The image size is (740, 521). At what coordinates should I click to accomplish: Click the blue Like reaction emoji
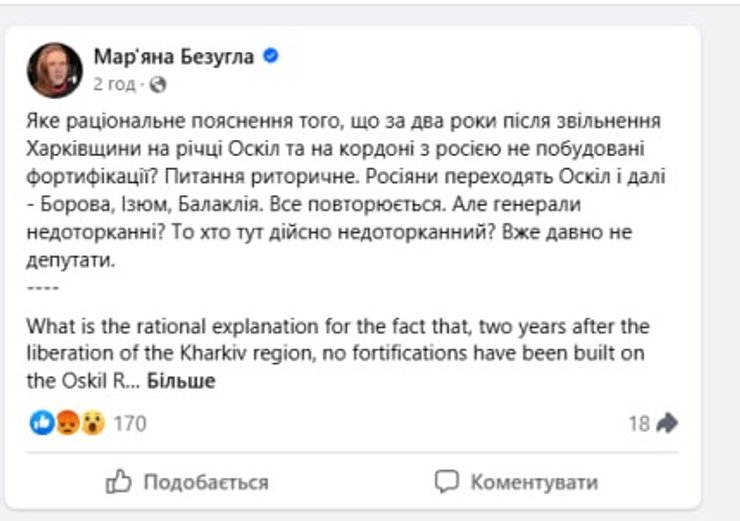tap(42, 423)
